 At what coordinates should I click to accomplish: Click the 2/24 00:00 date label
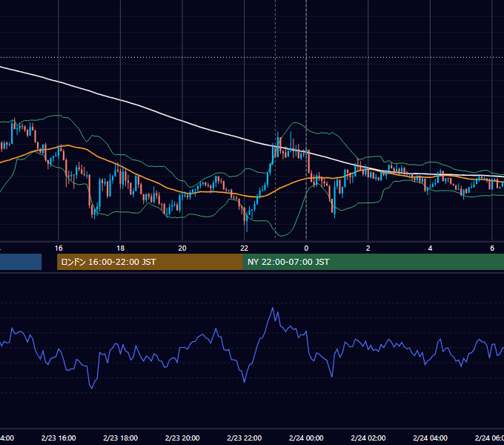[306, 438]
